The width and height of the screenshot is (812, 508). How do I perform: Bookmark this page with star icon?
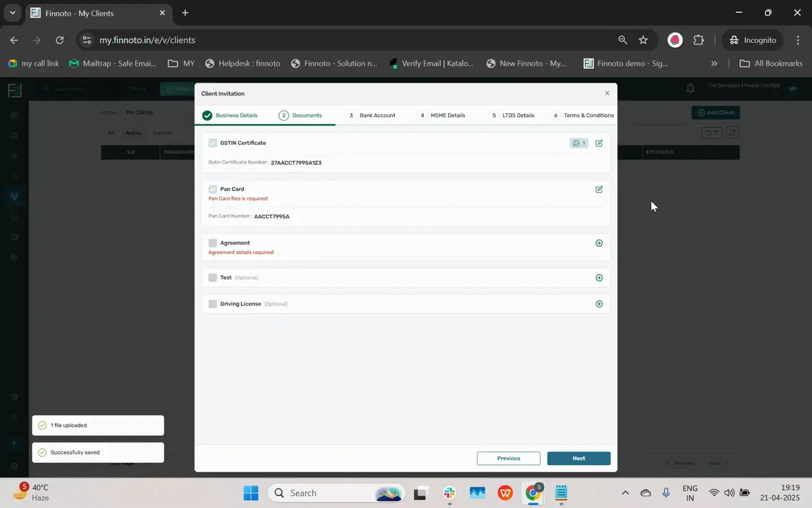tap(643, 40)
